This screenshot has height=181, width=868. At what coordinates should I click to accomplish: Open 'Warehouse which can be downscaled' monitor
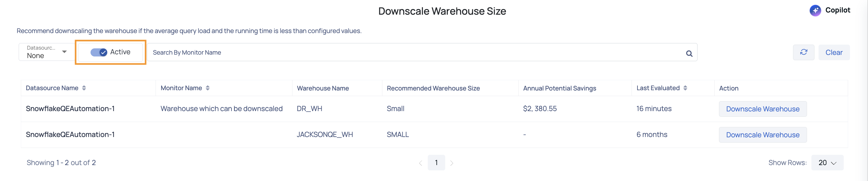pyautogui.click(x=222, y=109)
